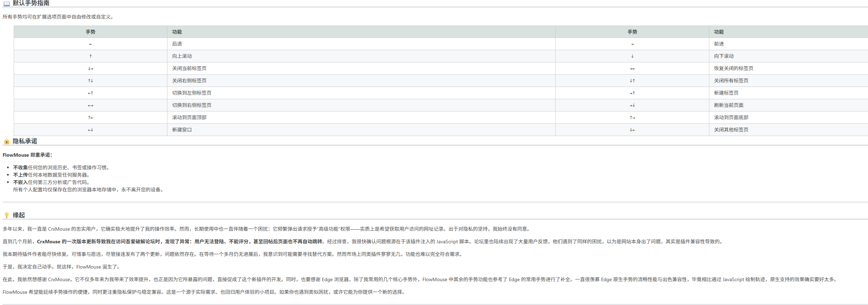Click the 隐私承诺 section heading
Screen dimensions: 868x305
(25, 141)
